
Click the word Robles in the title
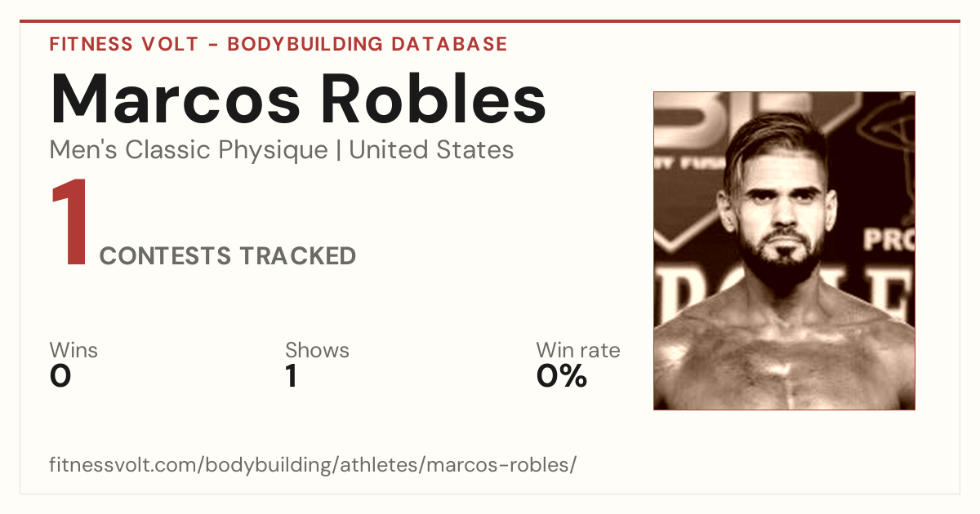[432, 99]
